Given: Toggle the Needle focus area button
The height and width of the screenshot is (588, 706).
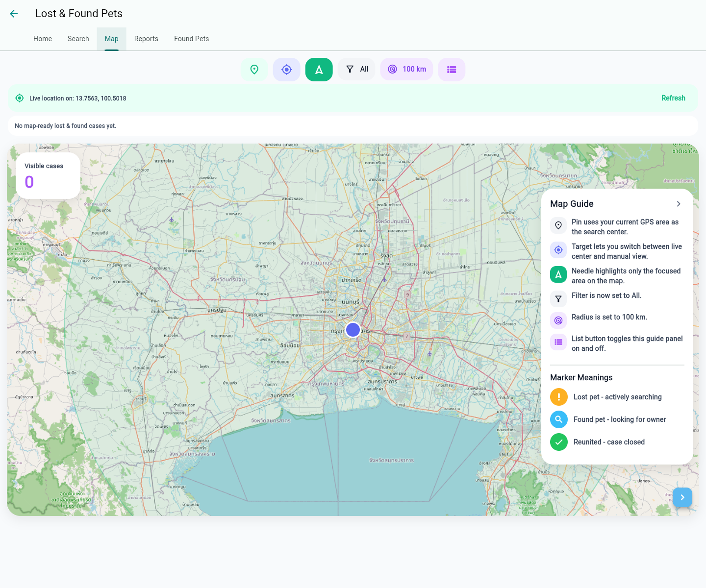Looking at the screenshot, I should [319, 70].
